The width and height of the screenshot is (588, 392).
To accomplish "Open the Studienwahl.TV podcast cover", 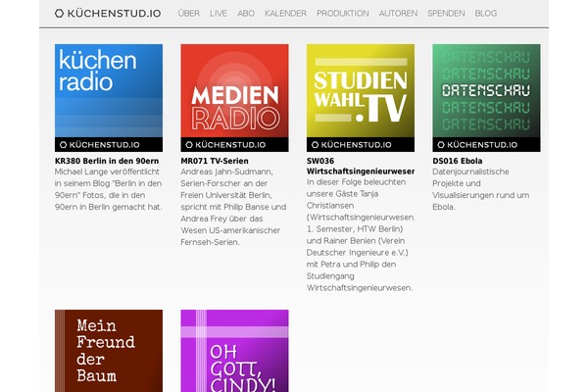I will click(361, 98).
